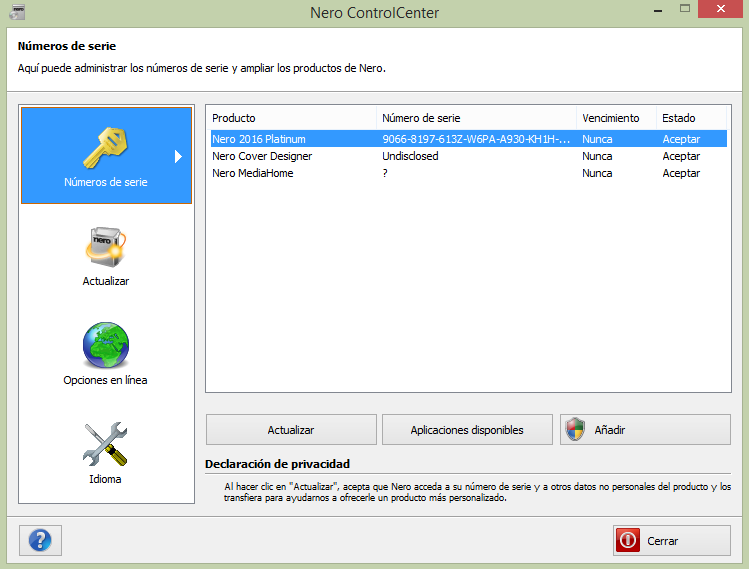The width and height of the screenshot is (749, 569).
Task: Click Aceptar status in Nero MediaHome row
Action: [x=681, y=173]
